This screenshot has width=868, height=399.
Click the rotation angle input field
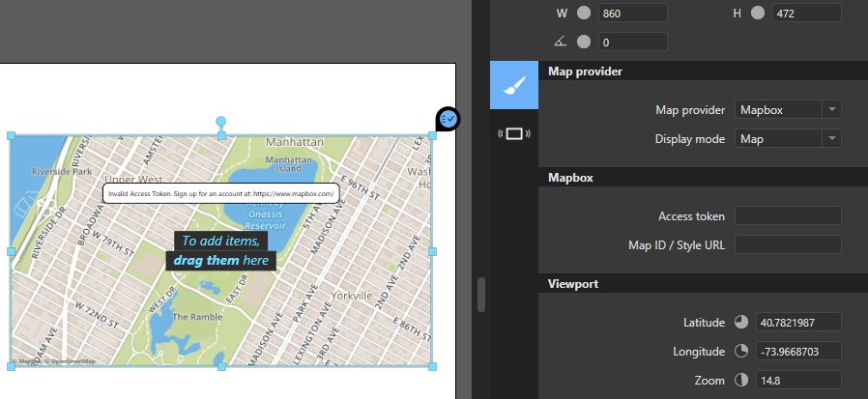632,42
